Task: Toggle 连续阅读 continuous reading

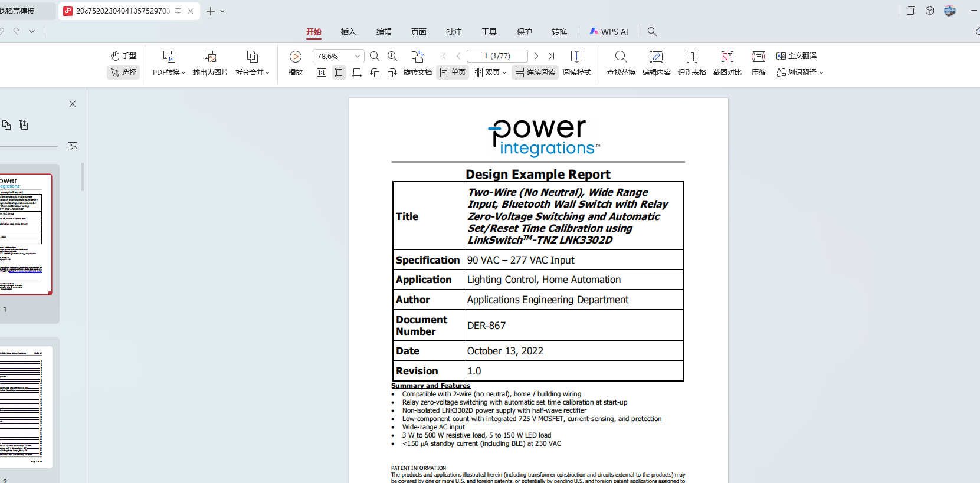Action: [x=535, y=72]
